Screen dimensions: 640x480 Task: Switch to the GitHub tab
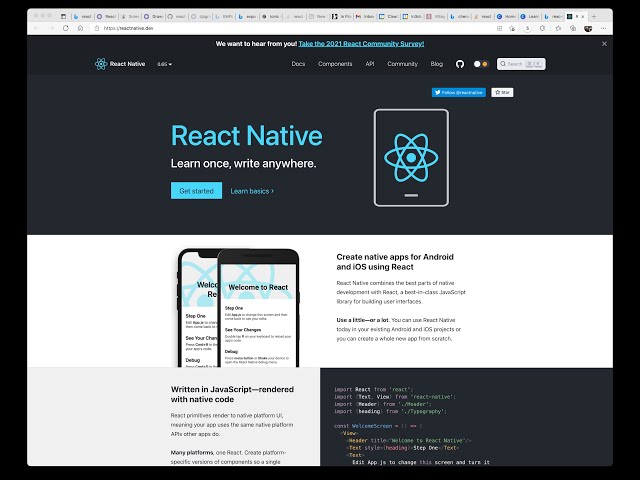(176, 16)
